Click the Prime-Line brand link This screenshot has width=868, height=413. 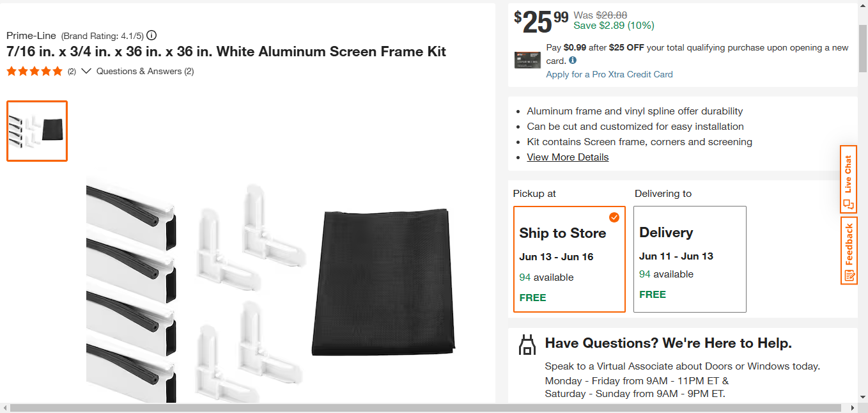(x=31, y=35)
